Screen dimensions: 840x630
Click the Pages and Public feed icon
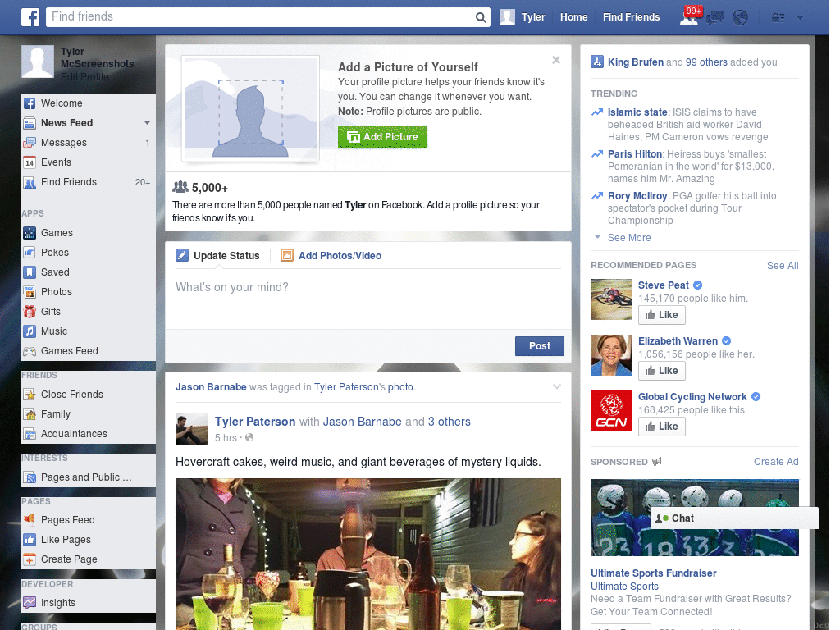[30, 477]
